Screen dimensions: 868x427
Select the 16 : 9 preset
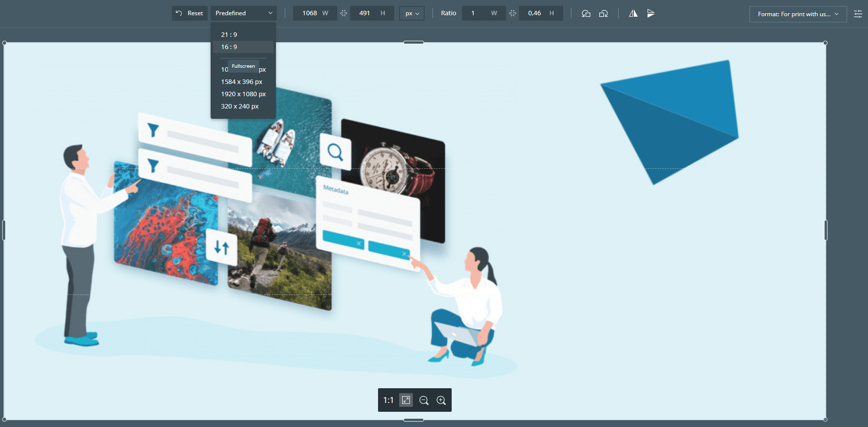[x=229, y=47]
